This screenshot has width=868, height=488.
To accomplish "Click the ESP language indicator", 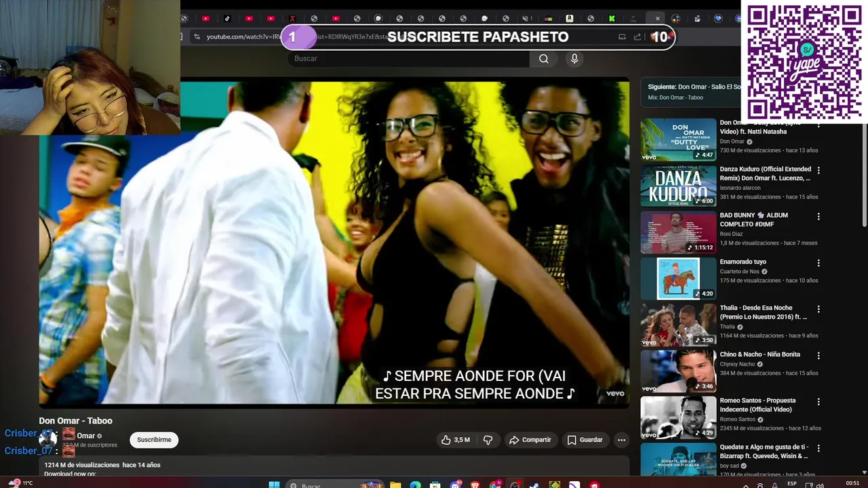I will (x=793, y=483).
